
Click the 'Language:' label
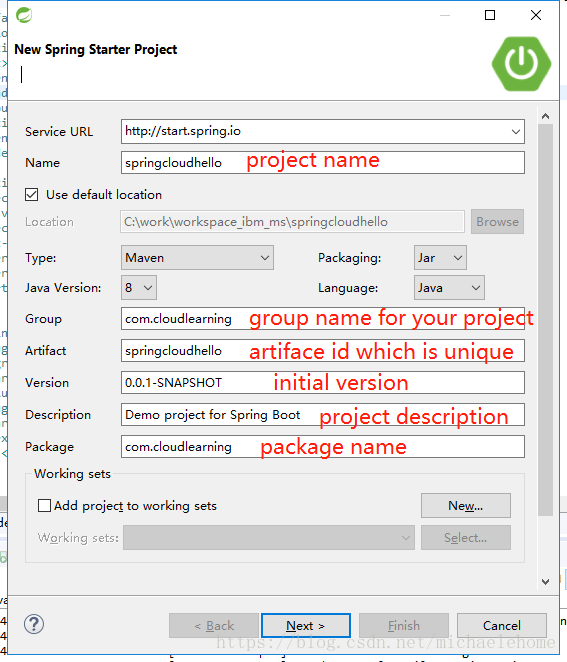coord(348,288)
